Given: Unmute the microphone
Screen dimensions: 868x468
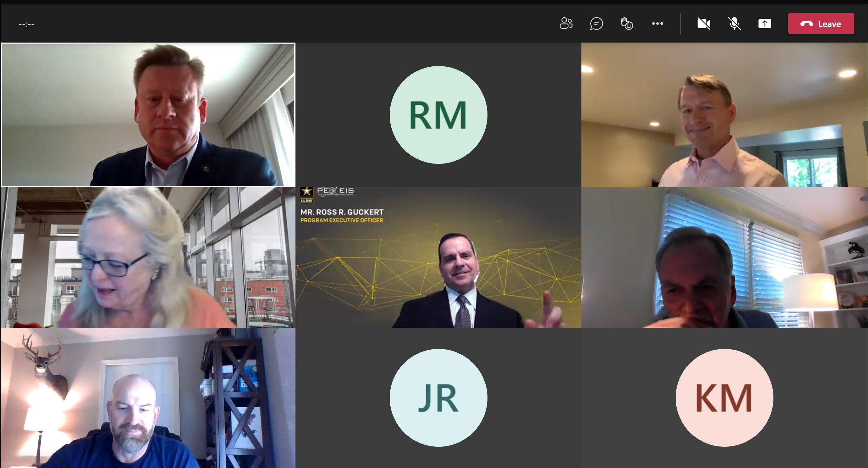Looking at the screenshot, I should [734, 23].
